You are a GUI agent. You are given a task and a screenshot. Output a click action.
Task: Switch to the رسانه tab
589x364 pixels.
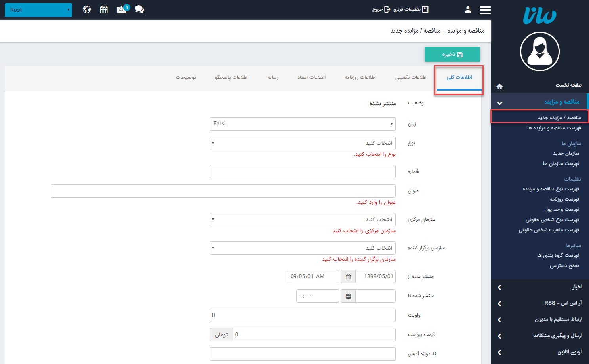tap(273, 77)
